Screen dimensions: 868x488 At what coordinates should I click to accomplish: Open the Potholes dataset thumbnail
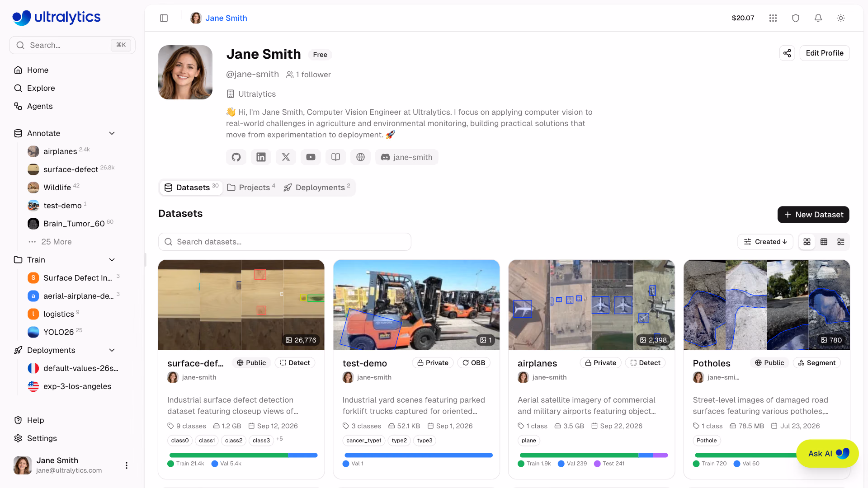pyautogui.click(x=767, y=305)
